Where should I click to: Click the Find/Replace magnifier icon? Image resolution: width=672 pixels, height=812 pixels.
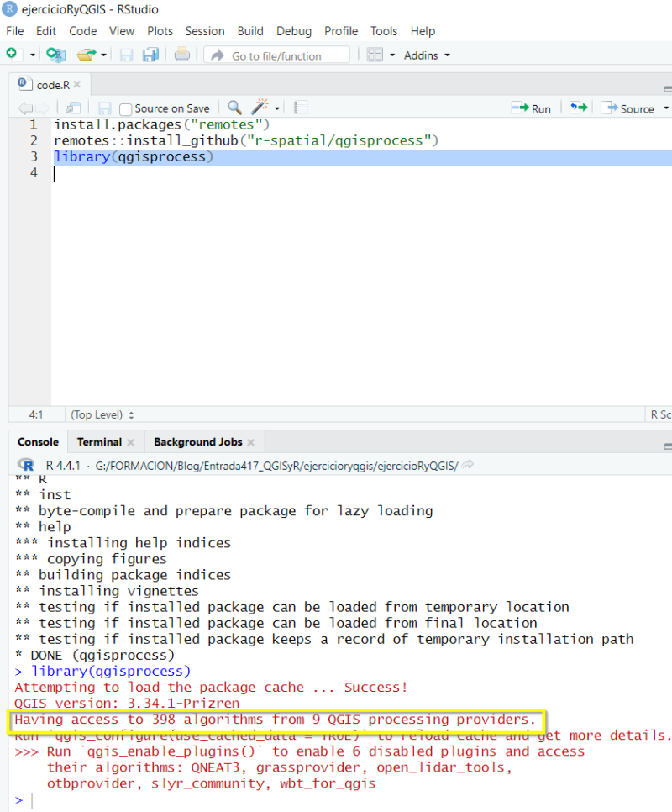click(x=234, y=108)
